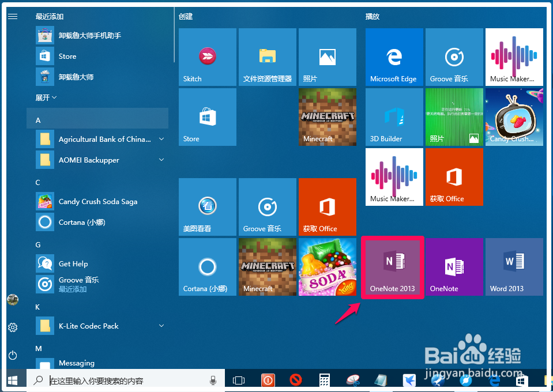
Task: Open the Store tile in 创建 group
Action: (x=208, y=116)
